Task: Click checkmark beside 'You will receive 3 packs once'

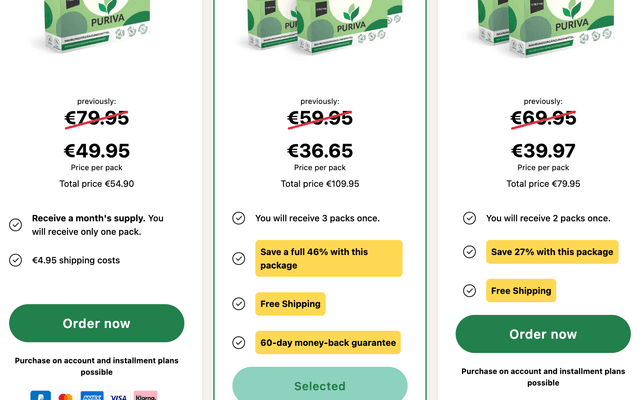Action: pos(239,218)
